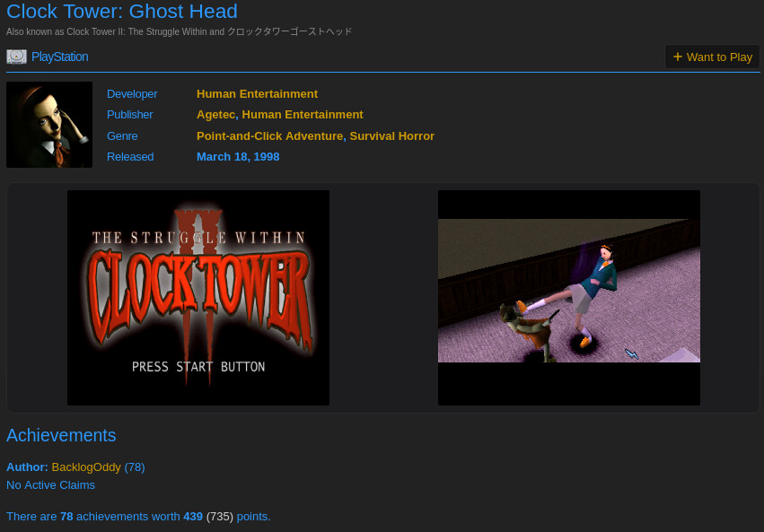Viewport: 764px width, 532px height.
Task: Click the Clock Tower: Ghost Head title
Action: (x=122, y=12)
